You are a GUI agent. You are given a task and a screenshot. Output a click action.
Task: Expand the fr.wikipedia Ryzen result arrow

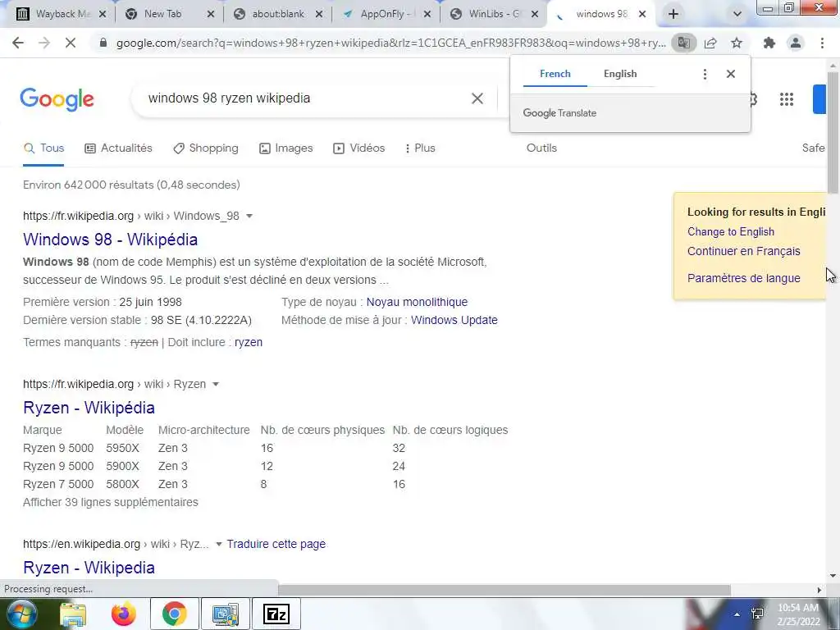click(x=216, y=385)
